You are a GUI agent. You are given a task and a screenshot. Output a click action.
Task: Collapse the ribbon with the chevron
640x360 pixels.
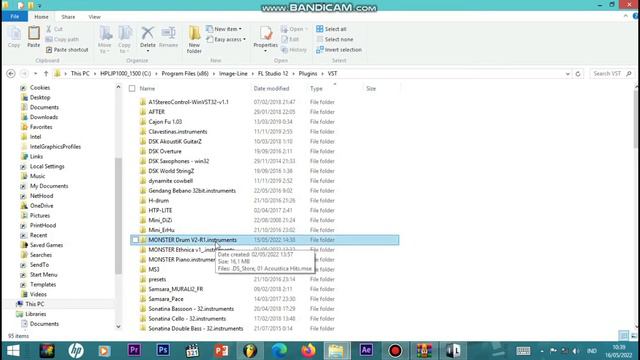click(626, 16)
